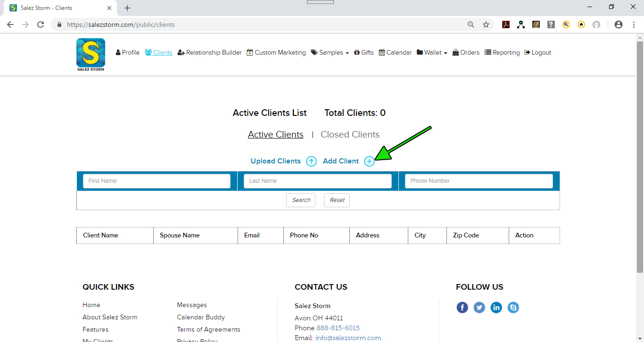Go to the Calendar menu item
Image resolution: width=644 pixels, height=342 pixels.
(x=395, y=53)
